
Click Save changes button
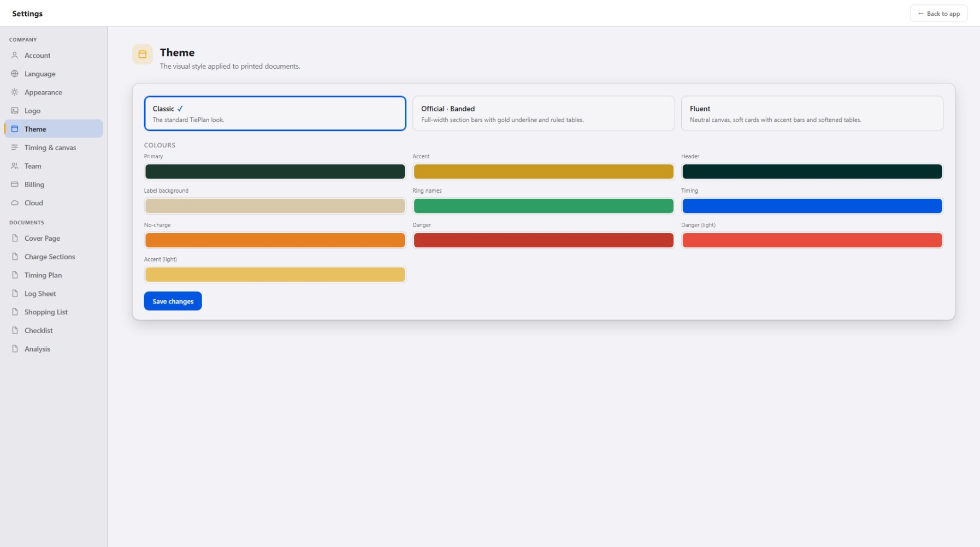click(173, 301)
